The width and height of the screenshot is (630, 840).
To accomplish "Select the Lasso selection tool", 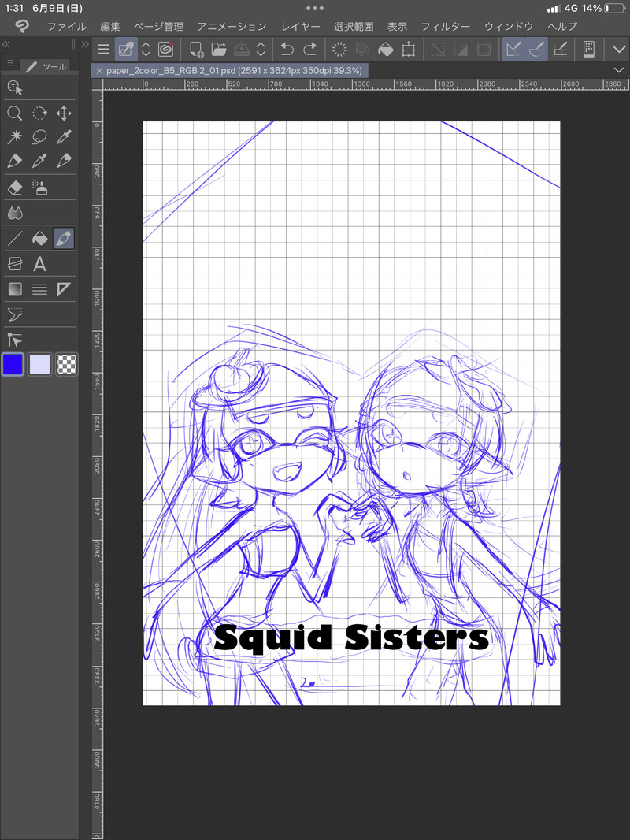I will [39, 136].
